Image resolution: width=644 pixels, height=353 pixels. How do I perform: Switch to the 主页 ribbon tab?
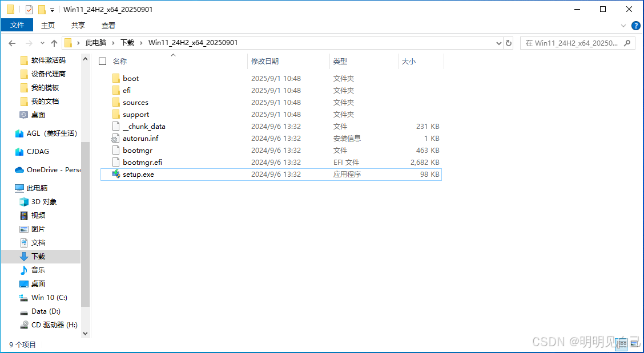[48, 25]
